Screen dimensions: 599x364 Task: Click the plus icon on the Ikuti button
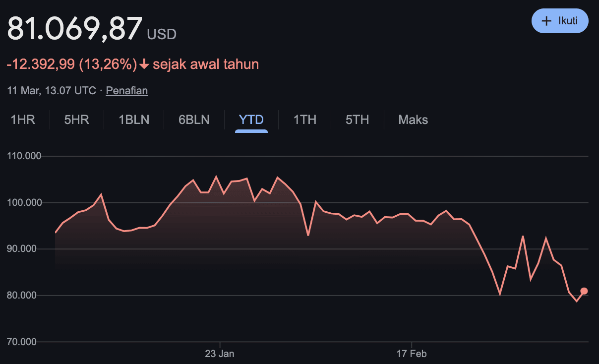point(546,21)
